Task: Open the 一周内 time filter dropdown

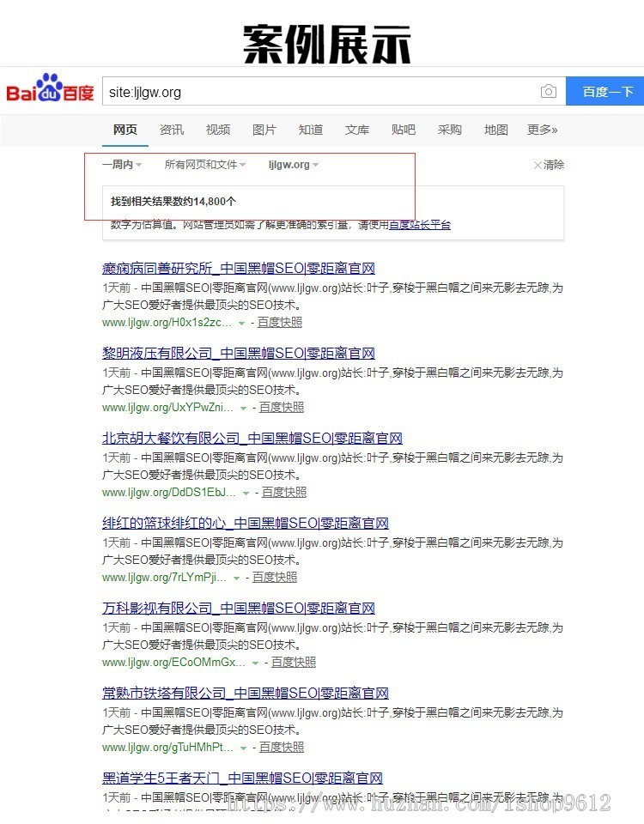Action: pyautogui.click(x=122, y=165)
